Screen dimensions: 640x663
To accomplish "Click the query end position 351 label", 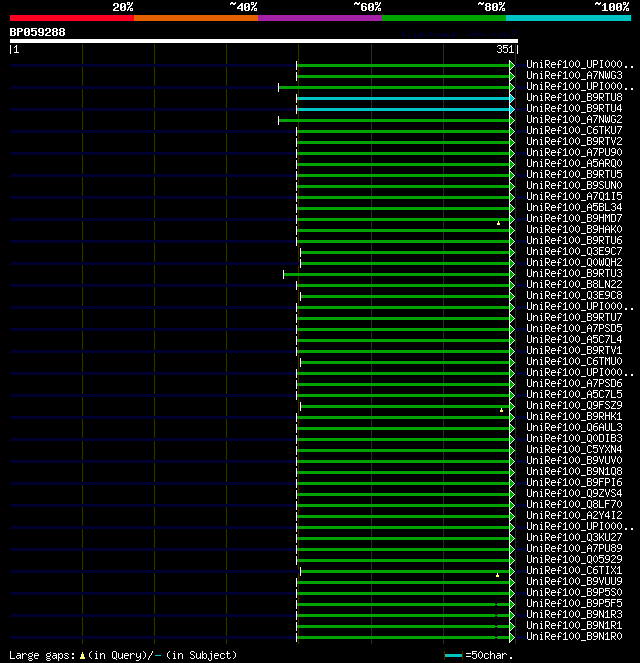I will pyautogui.click(x=505, y=49).
